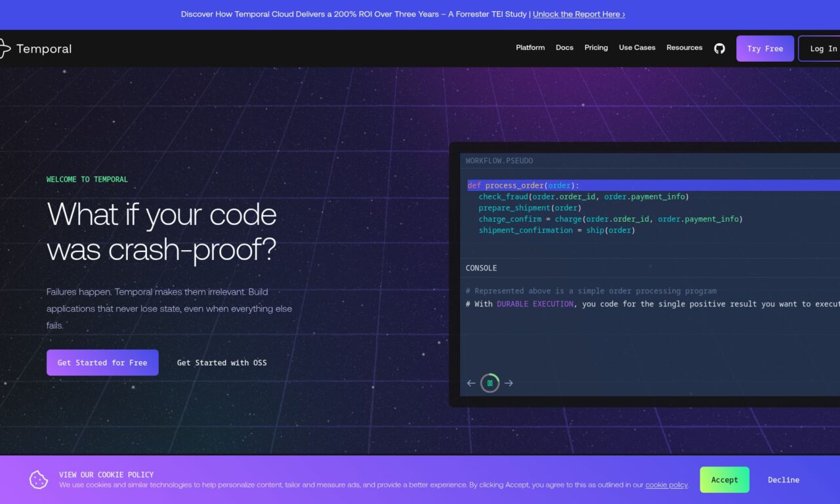Accept the cookie policy

(724, 480)
